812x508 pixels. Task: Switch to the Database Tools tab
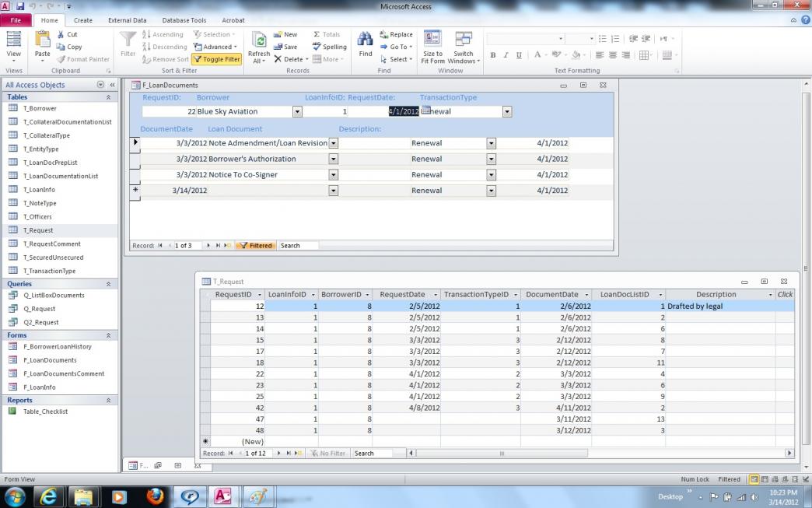(x=184, y=20)
